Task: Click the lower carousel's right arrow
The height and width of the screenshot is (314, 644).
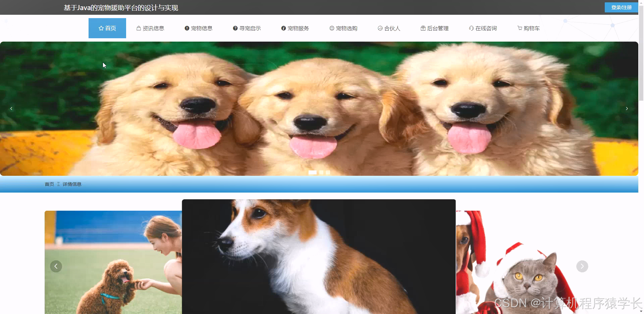Action: [x=582, y=266]
